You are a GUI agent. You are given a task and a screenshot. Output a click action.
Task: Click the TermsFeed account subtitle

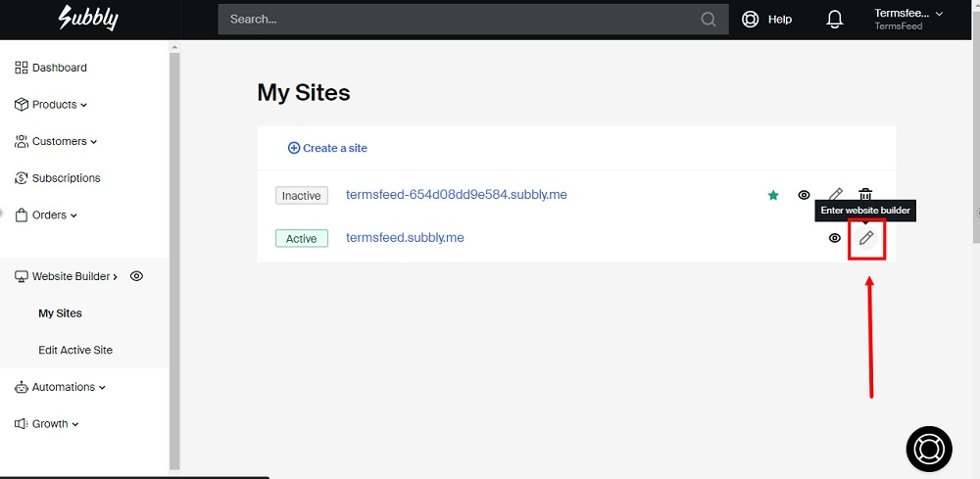coord(898,26)
